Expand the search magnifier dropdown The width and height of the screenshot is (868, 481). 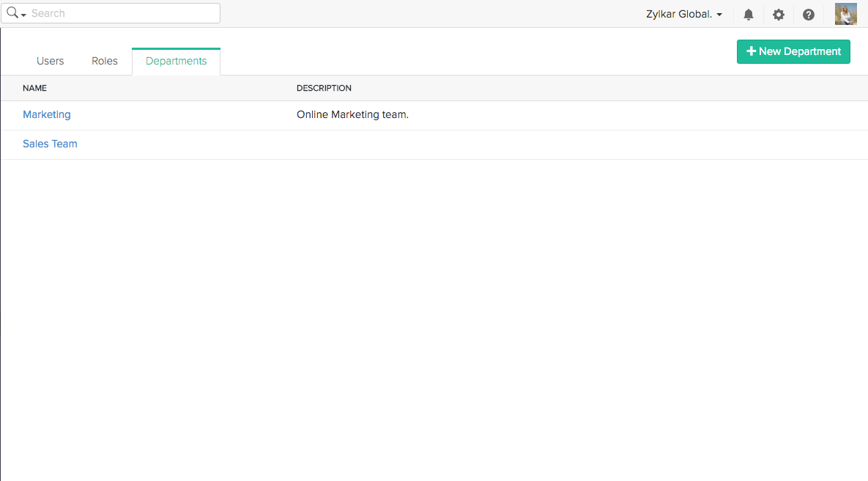pos(17,13)
